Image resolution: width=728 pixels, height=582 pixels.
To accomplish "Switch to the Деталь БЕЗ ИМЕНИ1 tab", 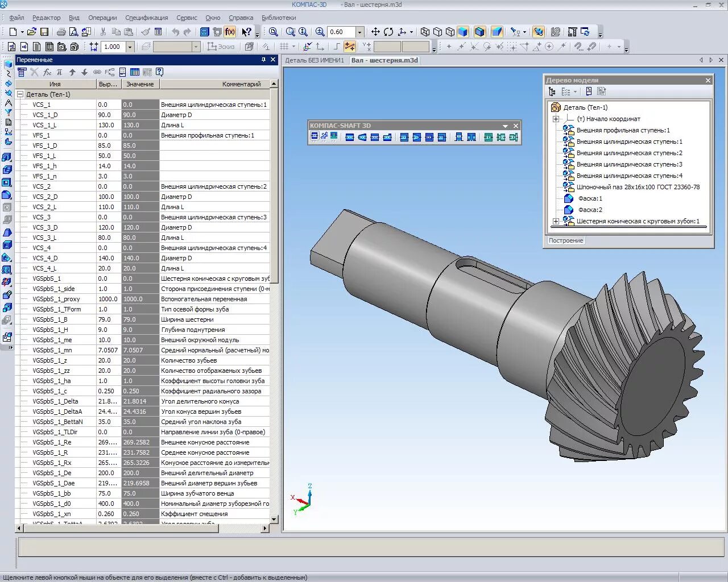I will (x=315, y=60).
